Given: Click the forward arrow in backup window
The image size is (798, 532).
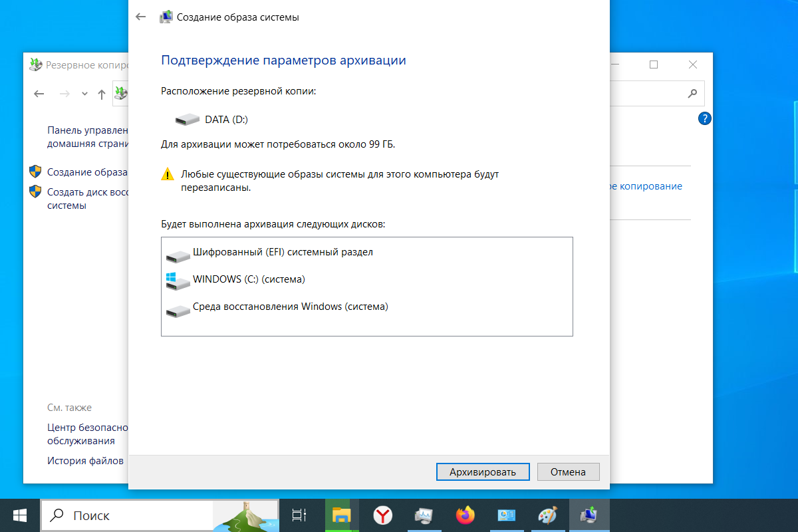Looking at the screenshot, I should [65, 94].
